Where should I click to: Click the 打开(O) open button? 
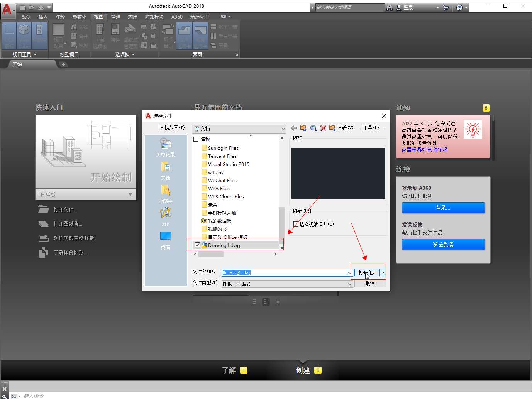click(x=366, y=272)
